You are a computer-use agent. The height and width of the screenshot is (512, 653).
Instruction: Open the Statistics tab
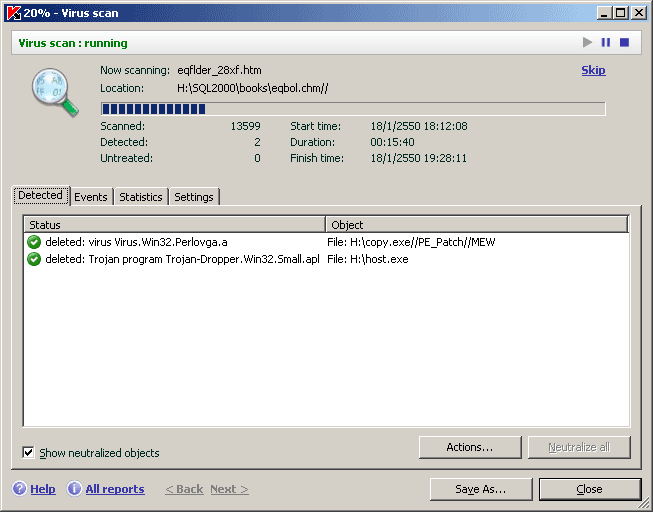(x=141, y=197)
